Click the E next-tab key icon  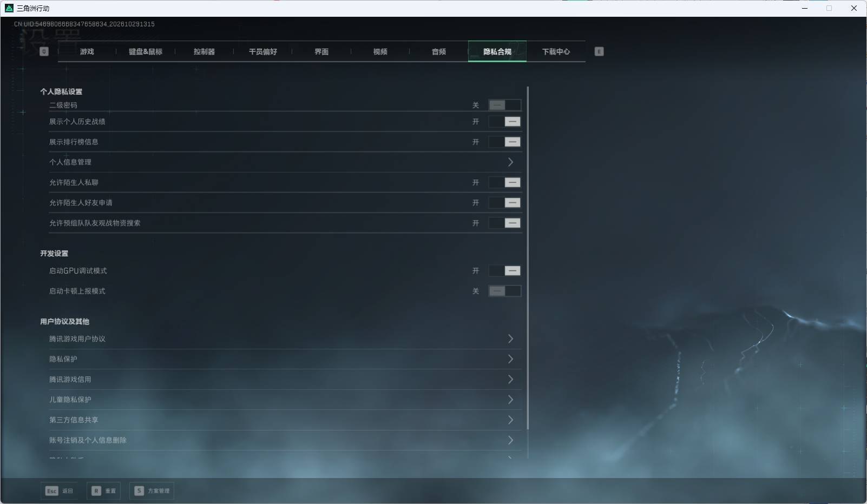point(599,51)
